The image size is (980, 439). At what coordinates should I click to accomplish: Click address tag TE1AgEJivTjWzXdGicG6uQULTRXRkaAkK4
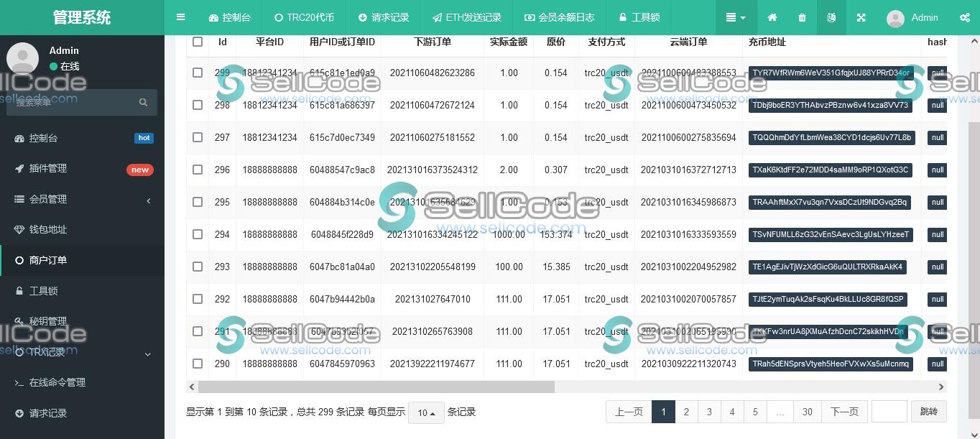click(x=827, y=267)
